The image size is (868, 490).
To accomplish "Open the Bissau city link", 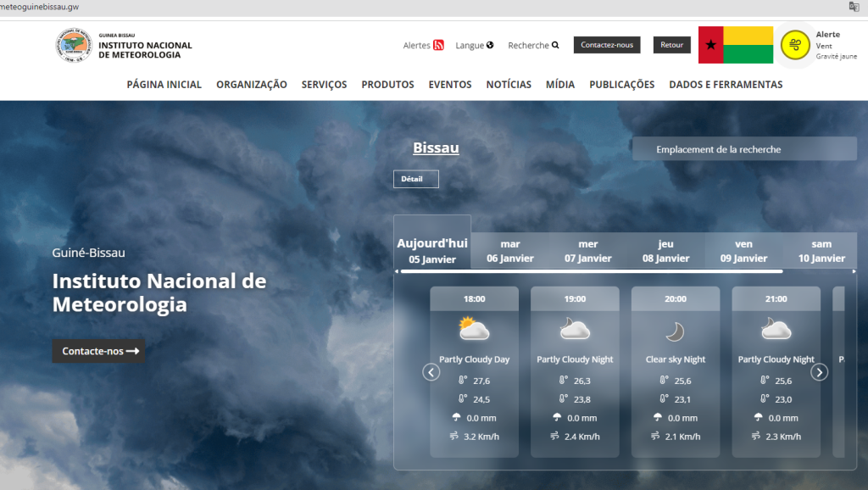I will point(436,148).
